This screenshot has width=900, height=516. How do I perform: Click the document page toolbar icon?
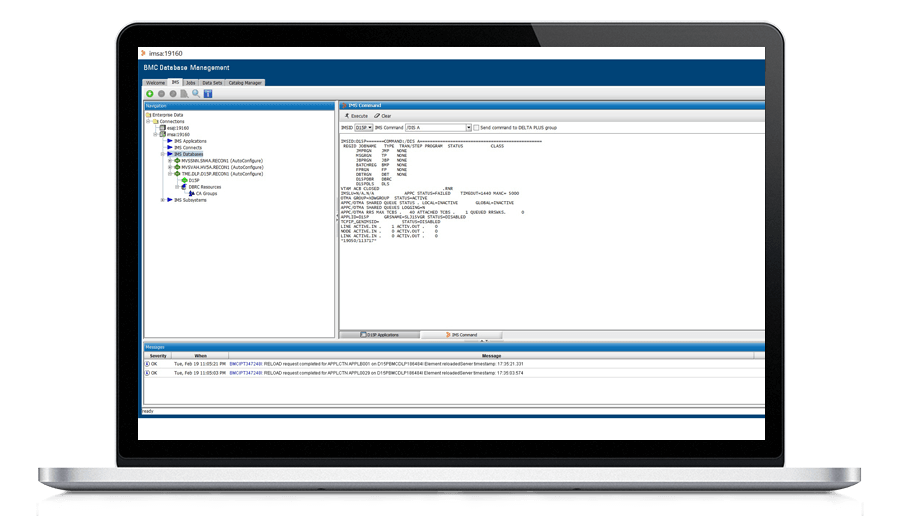[x=184, y=93]
